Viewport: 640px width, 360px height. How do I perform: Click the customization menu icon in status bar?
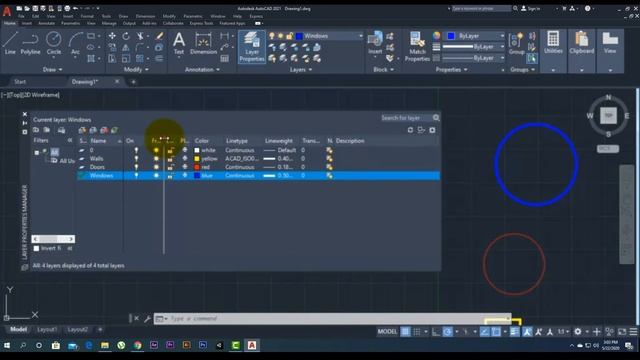click(x=633, y=332)
